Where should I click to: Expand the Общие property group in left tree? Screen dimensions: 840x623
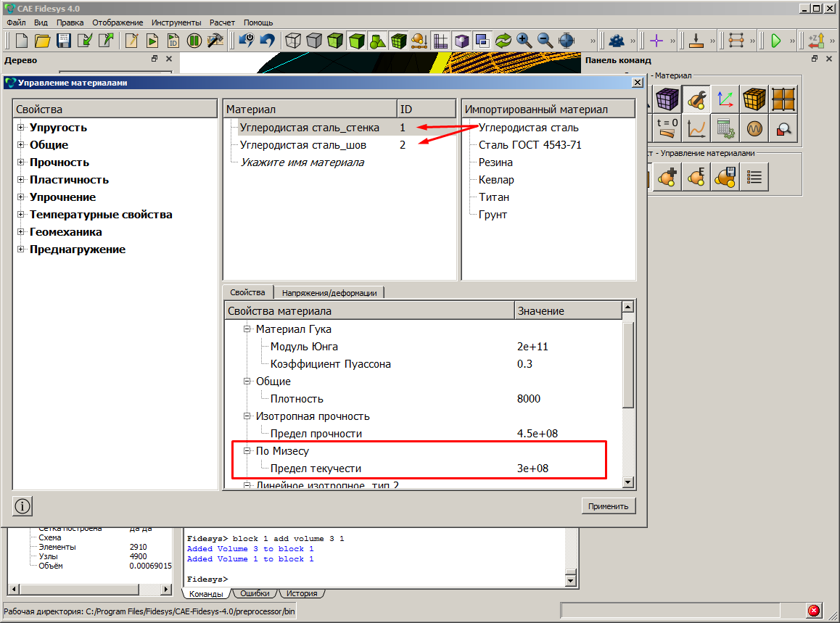click(20, 144)
